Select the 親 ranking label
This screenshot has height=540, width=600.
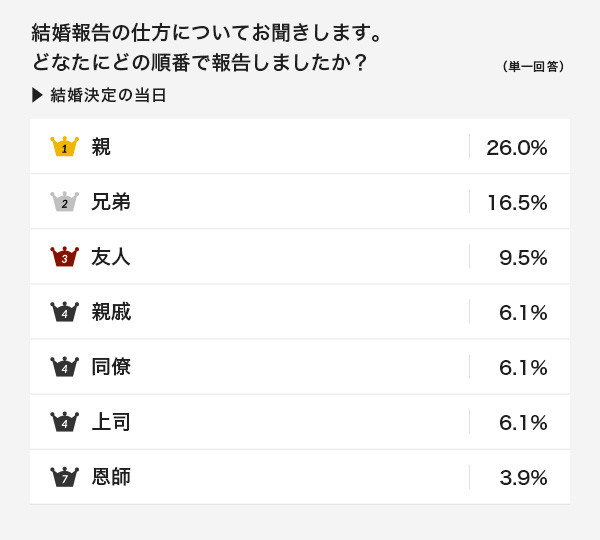coord(101,147)
